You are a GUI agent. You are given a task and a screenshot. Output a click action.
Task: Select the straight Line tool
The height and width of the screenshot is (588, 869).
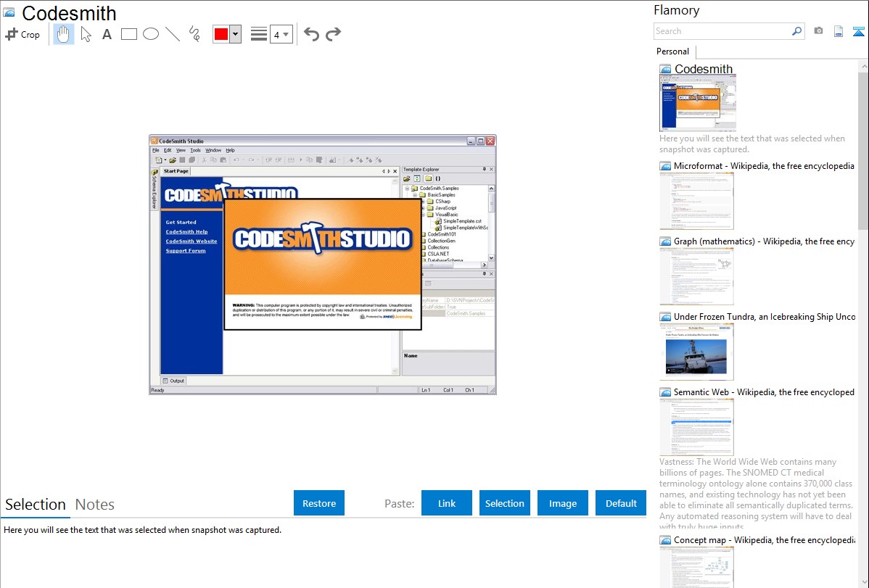[173, 34]
